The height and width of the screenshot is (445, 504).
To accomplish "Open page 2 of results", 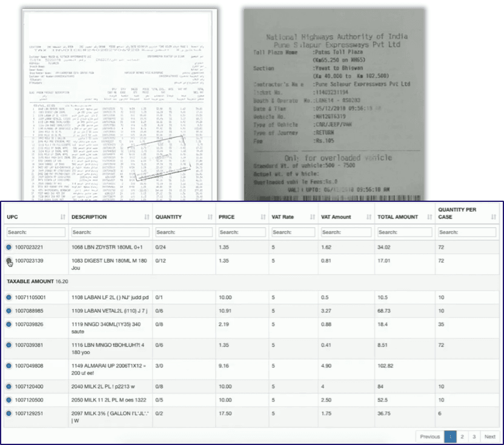I will point(463,437).
